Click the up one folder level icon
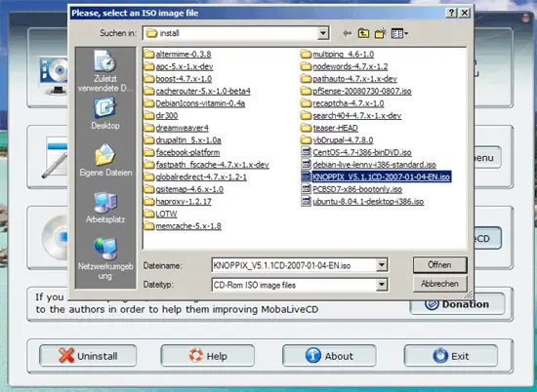This screenshot has height=392, width=537. (363, 33)
